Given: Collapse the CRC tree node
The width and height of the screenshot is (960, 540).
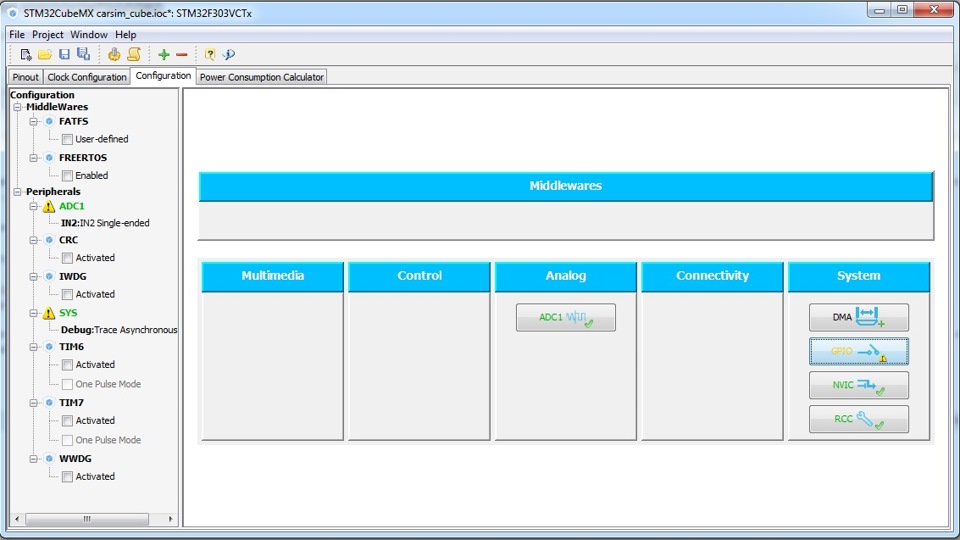Looking at the screenshot, I should point(34,240).
